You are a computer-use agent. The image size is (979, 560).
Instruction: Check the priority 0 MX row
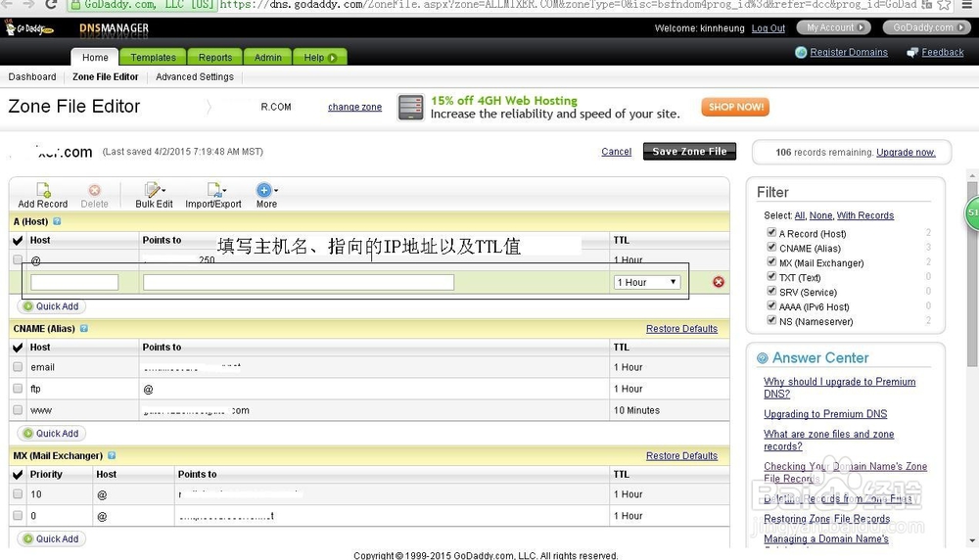click(x=18, y=516)
